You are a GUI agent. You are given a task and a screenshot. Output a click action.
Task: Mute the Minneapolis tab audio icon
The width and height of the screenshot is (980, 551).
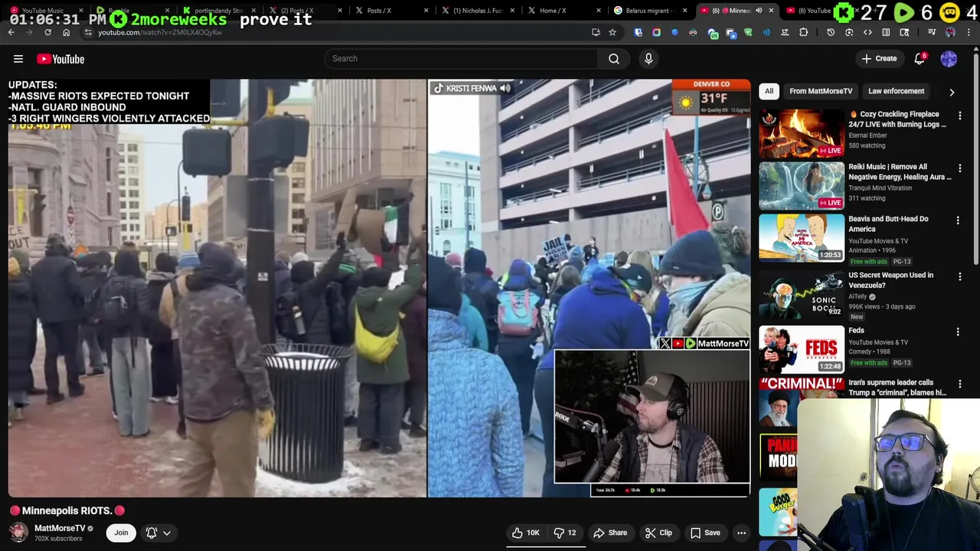tap(759, 11)
